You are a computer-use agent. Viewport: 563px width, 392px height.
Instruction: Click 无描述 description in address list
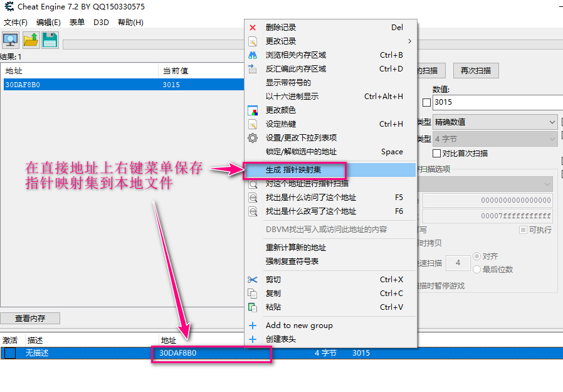37,353
